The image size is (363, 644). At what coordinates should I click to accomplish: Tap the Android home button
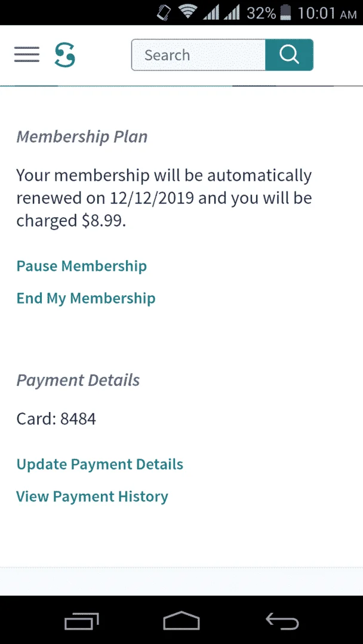click(181, 621)
